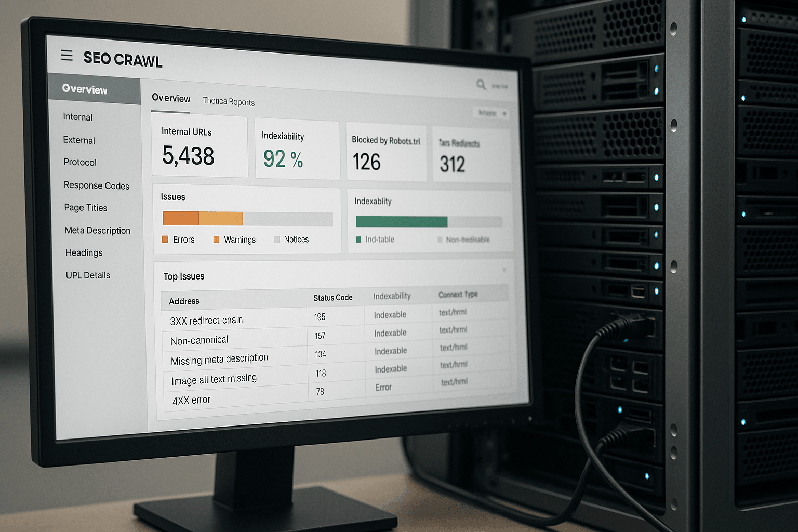This screenshot has width=798, height=532.
Task: Open the hamburger menu beside SEO CRAWL
Action: pyautogui.click(x=66, y=55)
